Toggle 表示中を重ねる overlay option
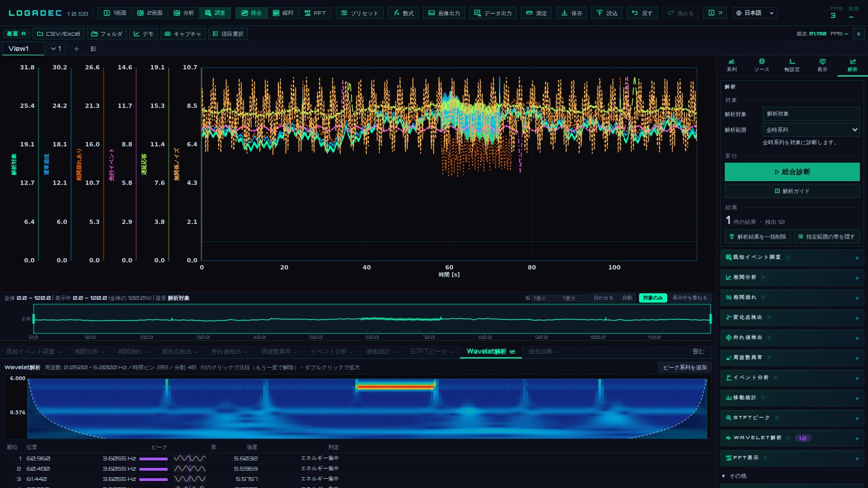The height and width of the screenshot is (488, 868). click(690, 298)
